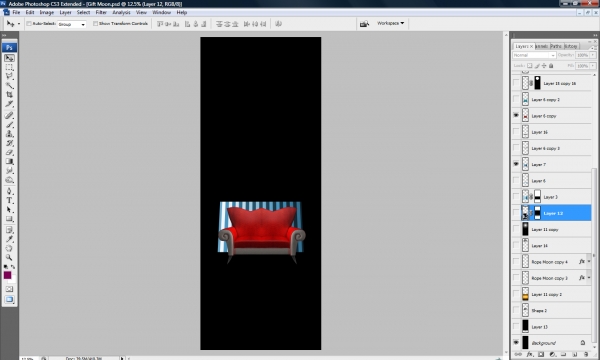Image resolution: width=600 pixels, height=360 pixels.
Task: Toggle Quick Mask mode in the toolbox
Action: point(10,289)
